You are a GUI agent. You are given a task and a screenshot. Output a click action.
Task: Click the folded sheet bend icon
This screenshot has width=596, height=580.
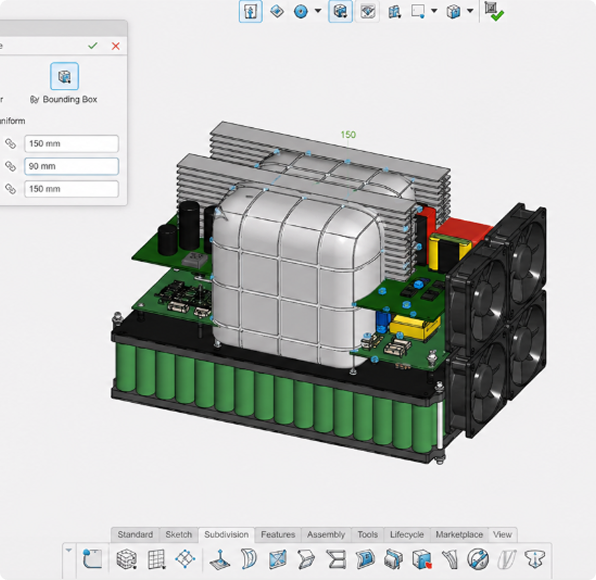[306, 559]
